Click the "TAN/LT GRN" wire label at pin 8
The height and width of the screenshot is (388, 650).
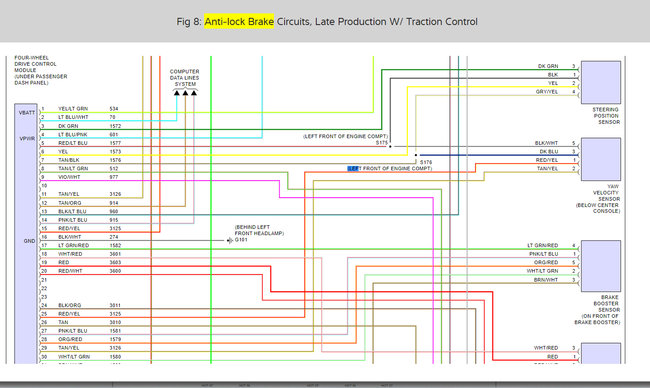73,169
